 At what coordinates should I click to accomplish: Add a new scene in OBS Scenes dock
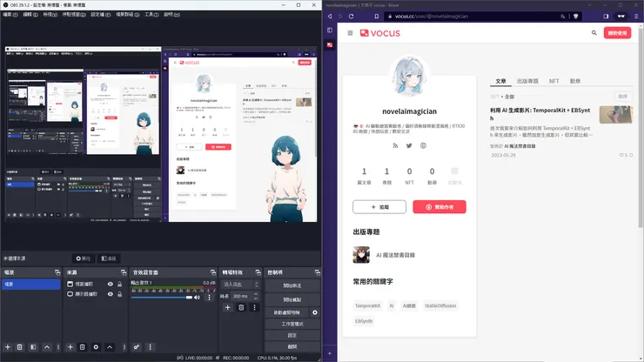tap(7, 347)
